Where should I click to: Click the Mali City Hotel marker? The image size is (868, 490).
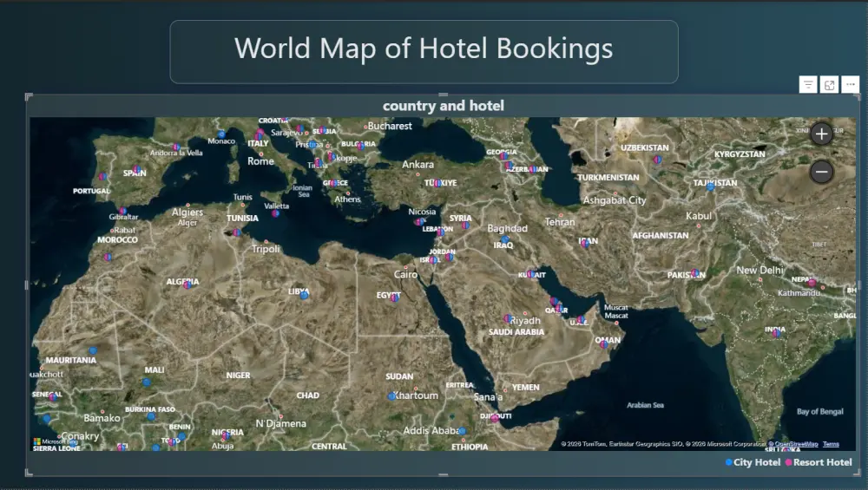click(x=147, y=382)
